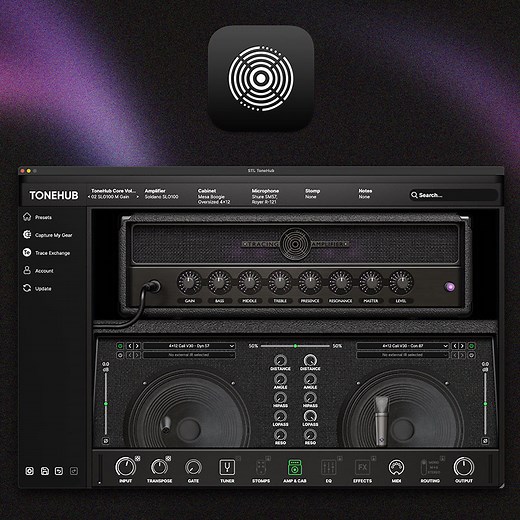Click the condenser microphone on right speaker
Image resolution: width=520 pixels, height=520 pixels.
coord(381,420)
